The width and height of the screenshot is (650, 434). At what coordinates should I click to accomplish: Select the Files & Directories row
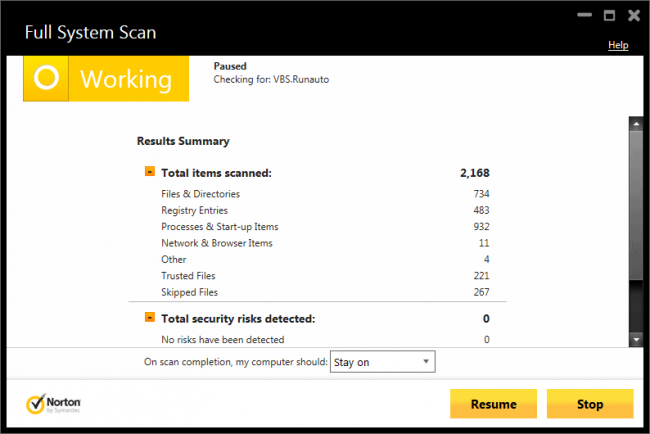pyautogui.click(x=325, y=194)
